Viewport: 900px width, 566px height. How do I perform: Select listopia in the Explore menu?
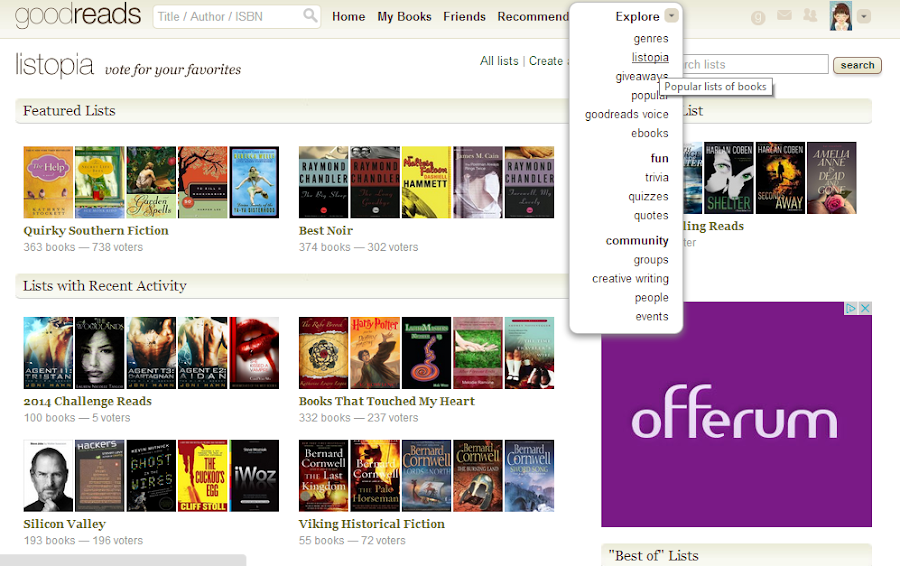pos(650,57)
